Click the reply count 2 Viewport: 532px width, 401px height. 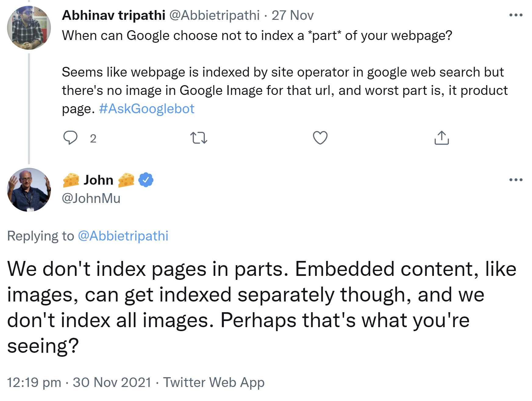click(x=93, y=139)
